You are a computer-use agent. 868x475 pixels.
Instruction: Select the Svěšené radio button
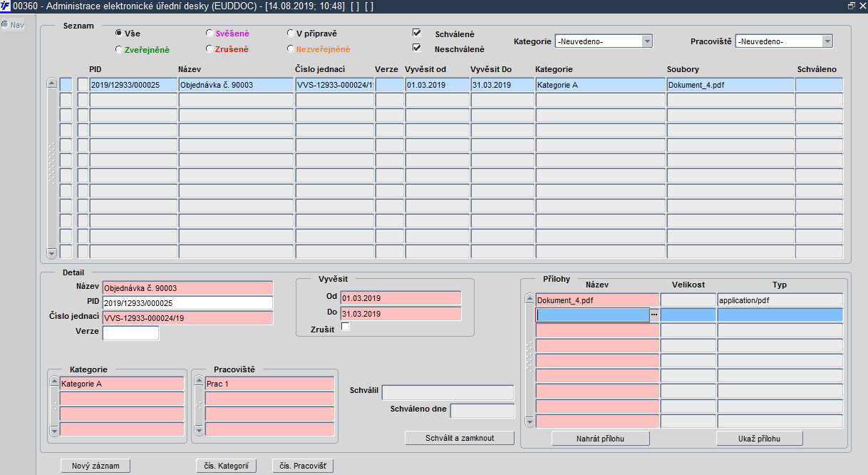209,34
